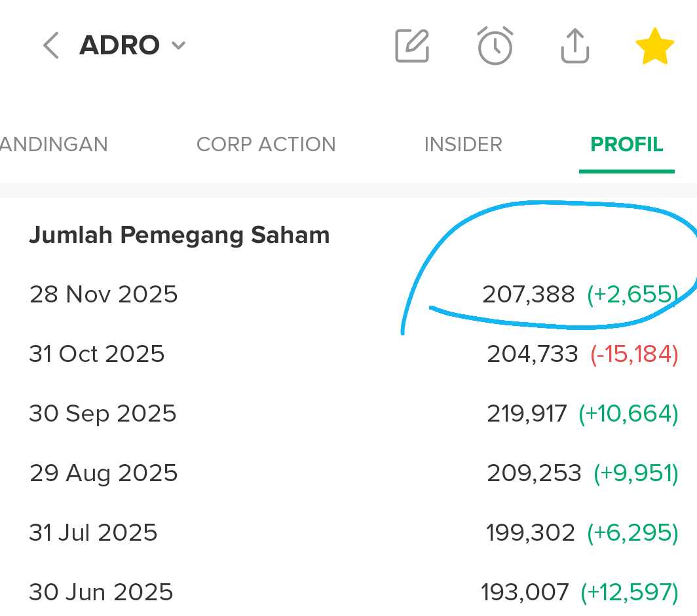Viewport: 697px width, 616px height.
Task: Select the 30 Jun 2025 row
Action: click(101, 592)
